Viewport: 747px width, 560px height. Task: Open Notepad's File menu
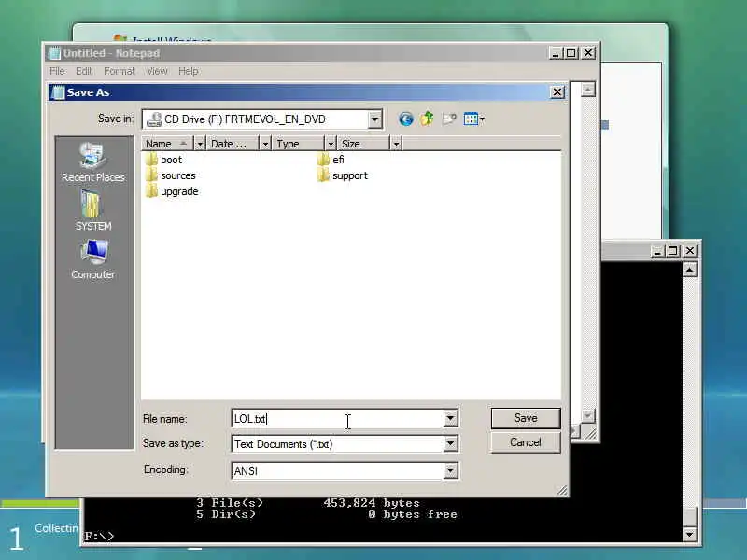57,71
